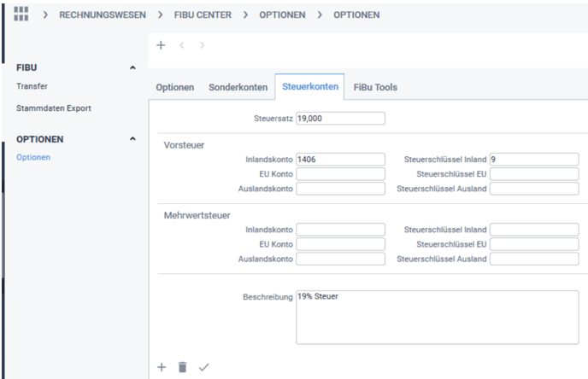Focus the Vorsteuer Inlandskonto field
Viewport: 588px width, 379px height.
click(339, 160)
